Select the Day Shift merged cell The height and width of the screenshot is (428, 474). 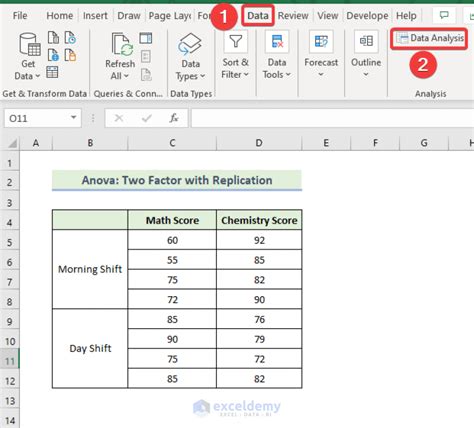coord(90,348)
